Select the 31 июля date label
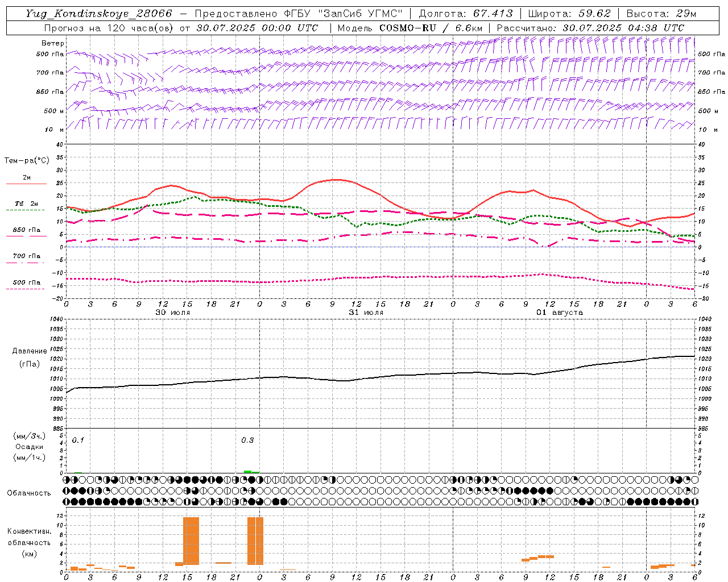 coord(366,313)
